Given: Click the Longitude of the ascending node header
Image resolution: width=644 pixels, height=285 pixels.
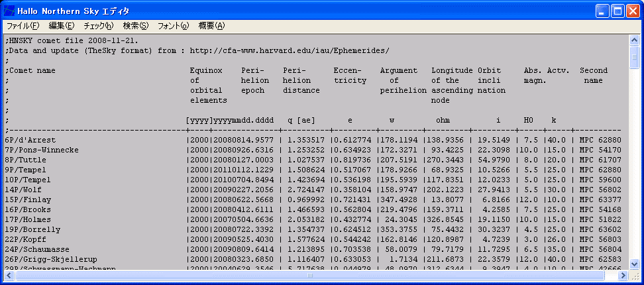Looking at the screenshot, I should tap(452, 85).
